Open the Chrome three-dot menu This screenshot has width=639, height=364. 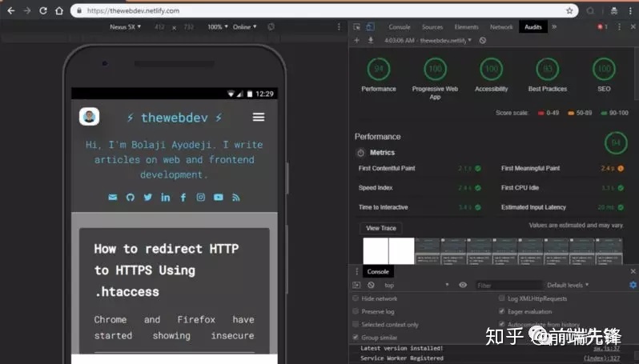(630, 11)
